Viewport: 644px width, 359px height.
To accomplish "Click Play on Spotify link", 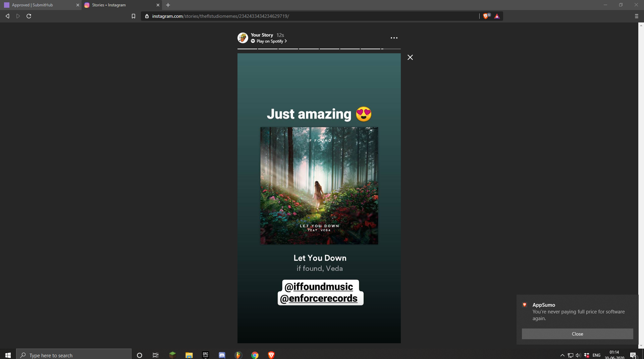I will (x=269, y=41).
